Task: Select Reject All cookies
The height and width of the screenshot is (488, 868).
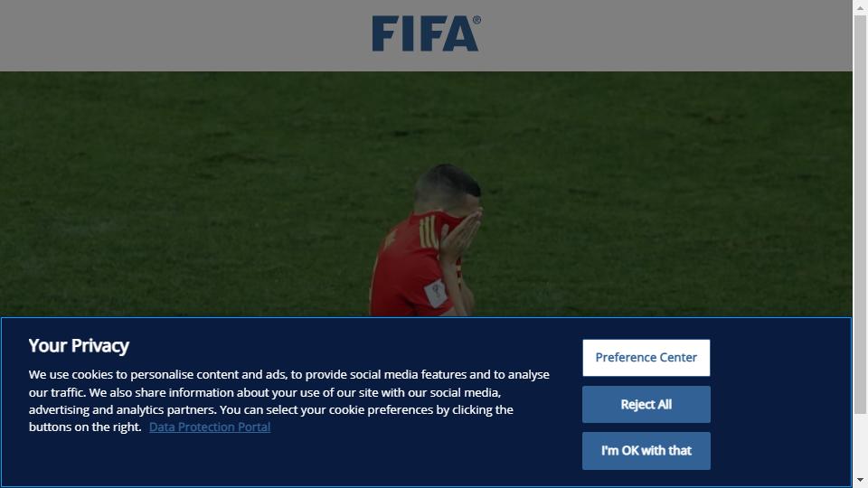Action: (646, 405)
